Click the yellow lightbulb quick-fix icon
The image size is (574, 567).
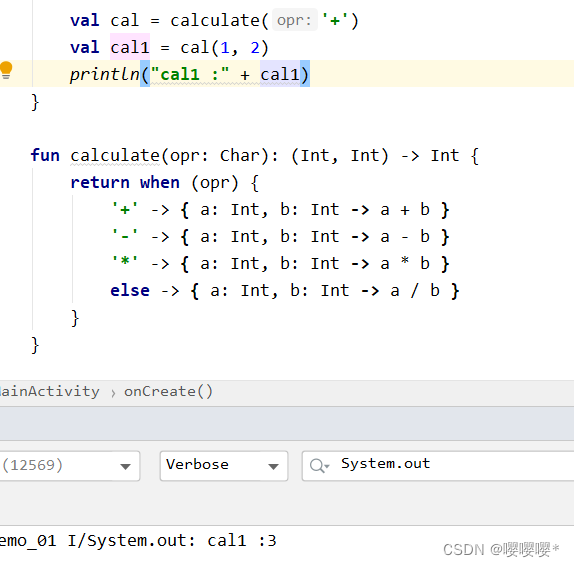click(x=6, y=70)
